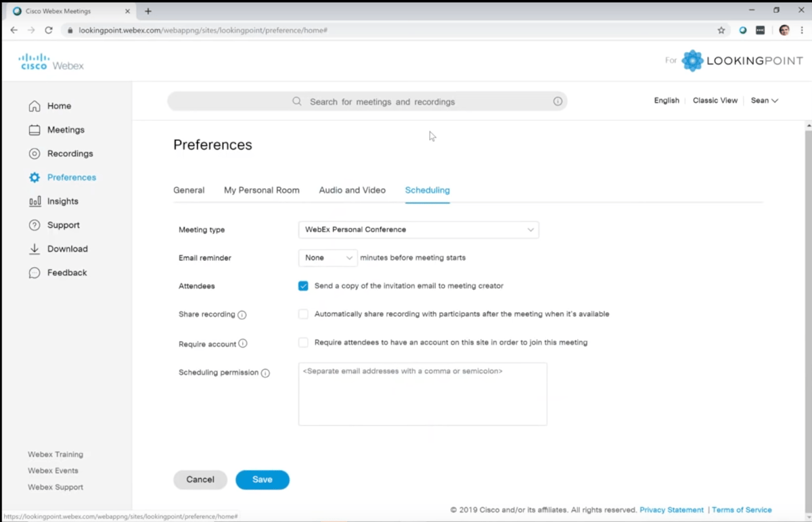Uncheck sending invitation copy to meeting creator

[303, 285]
